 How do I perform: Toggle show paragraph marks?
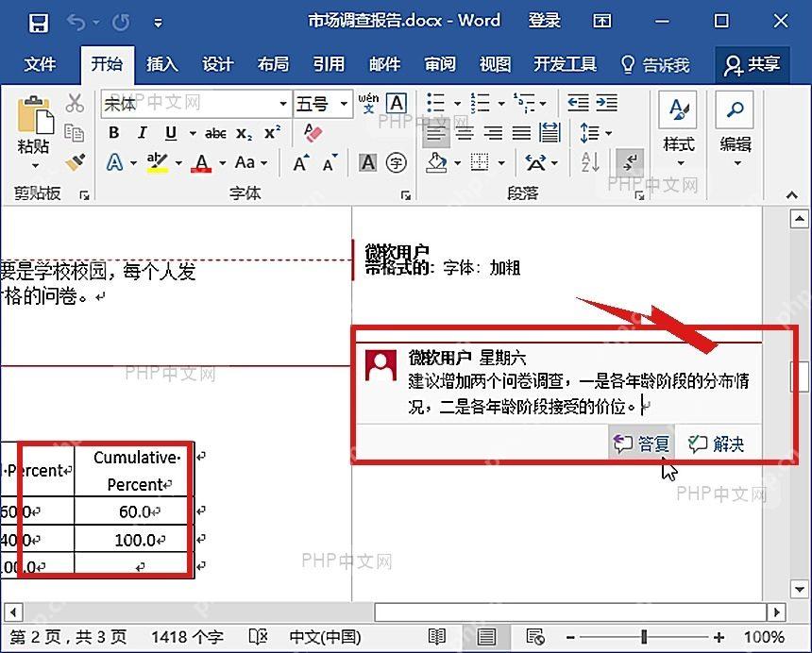630,162
